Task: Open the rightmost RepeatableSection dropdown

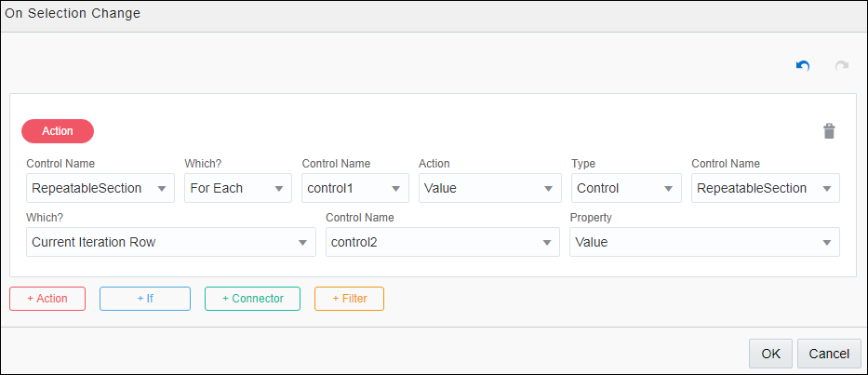Action: pyautogui.click(x=765, y=188)
